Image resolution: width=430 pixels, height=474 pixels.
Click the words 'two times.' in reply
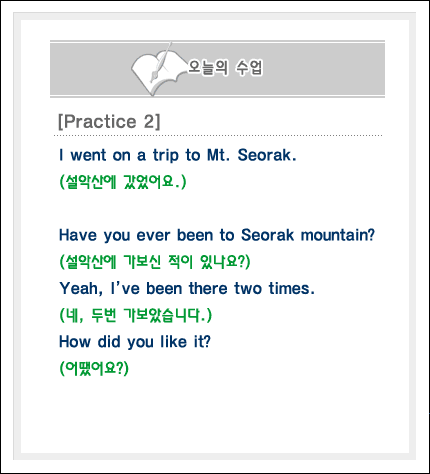click(x=274, y=288)
